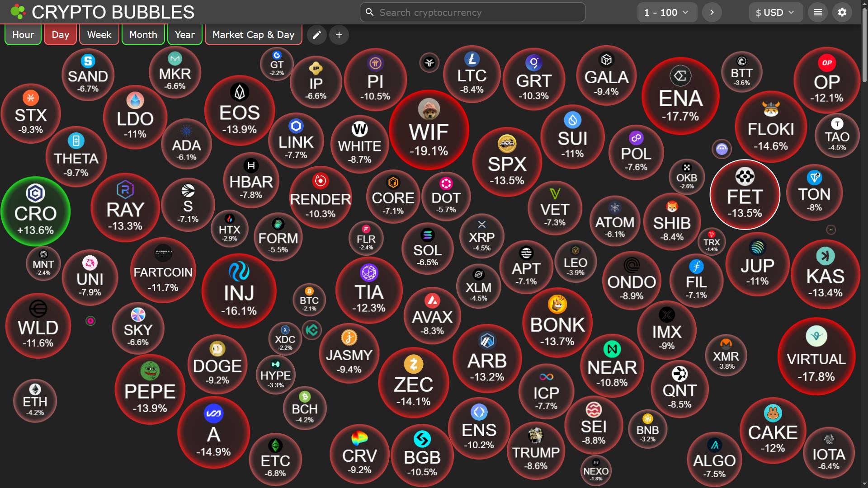Select the TIA bubble
868x488 pixels.
point(369,290)
